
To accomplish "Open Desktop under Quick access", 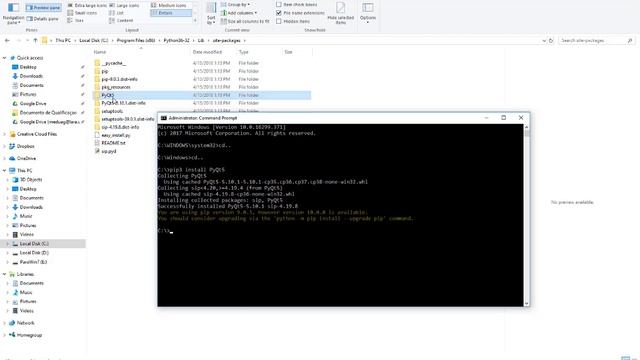I will 28,67.
